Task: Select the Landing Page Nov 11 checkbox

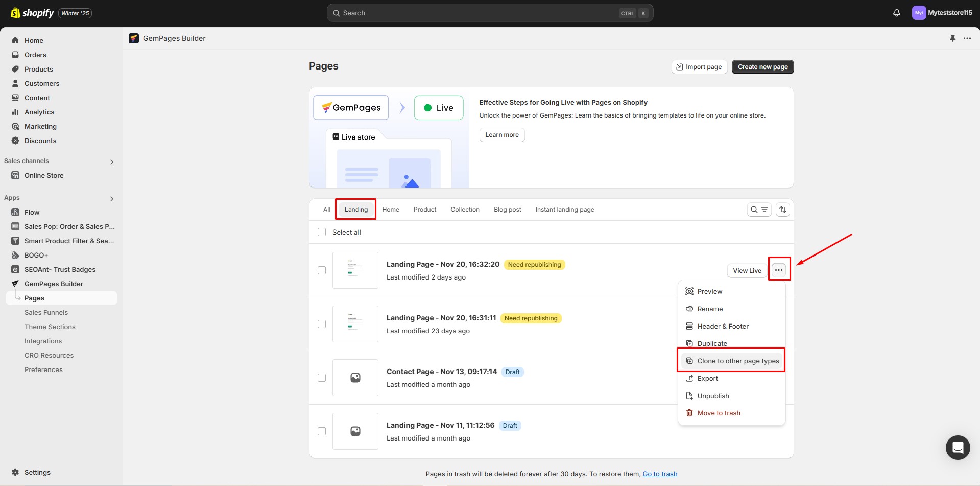Action: pyautogui.click(x=322, y=431)
